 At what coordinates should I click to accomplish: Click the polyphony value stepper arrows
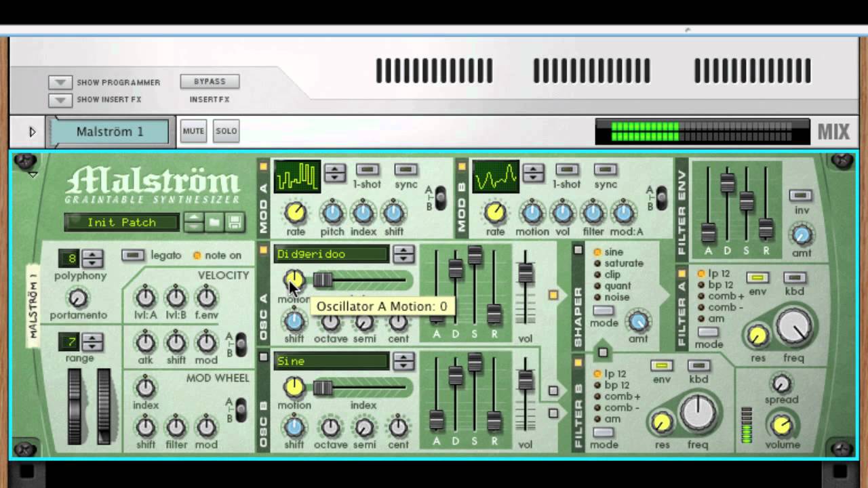coord(92,258)
